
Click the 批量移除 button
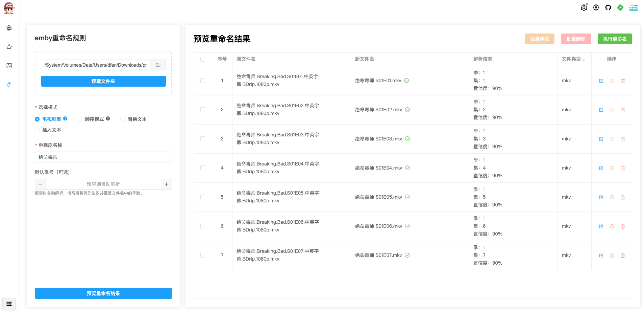(x=539, y=39)
